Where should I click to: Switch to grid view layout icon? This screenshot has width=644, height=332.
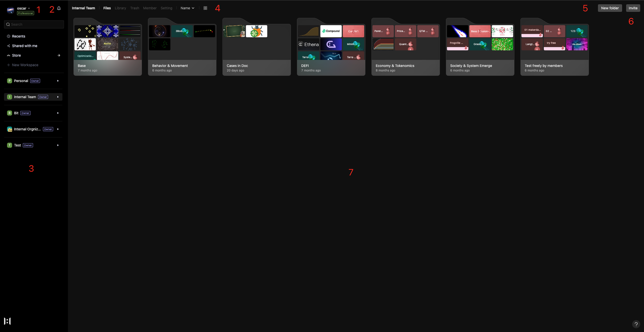205,8
